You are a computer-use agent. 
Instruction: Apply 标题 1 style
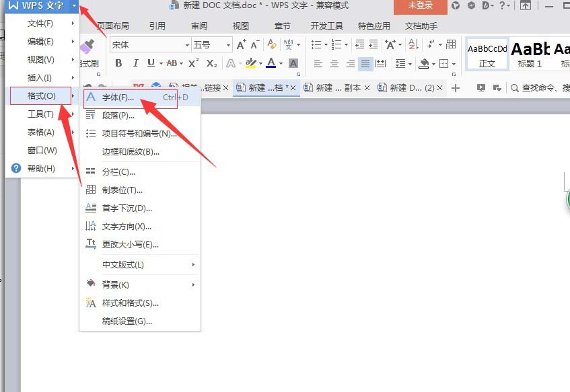[530, 55]
